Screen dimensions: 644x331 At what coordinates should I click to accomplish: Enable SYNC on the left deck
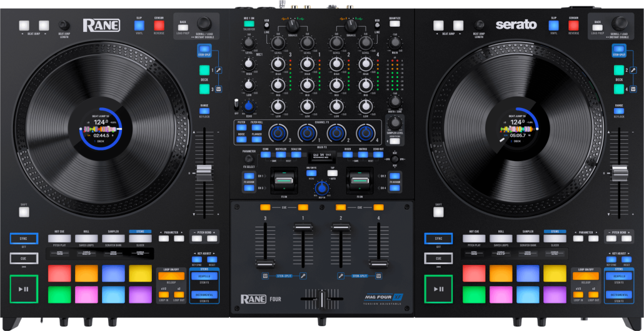pyautogui.click(x=24, y=238)
